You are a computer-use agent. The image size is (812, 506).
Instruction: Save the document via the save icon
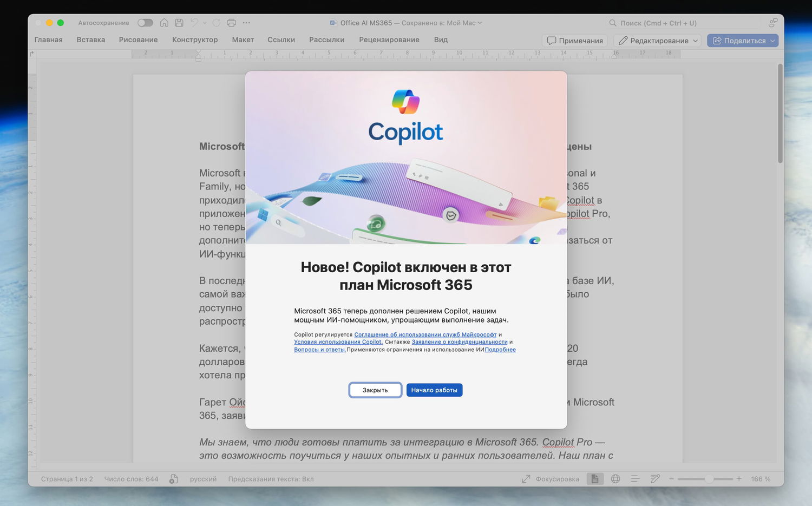click(x=179, y=23)
